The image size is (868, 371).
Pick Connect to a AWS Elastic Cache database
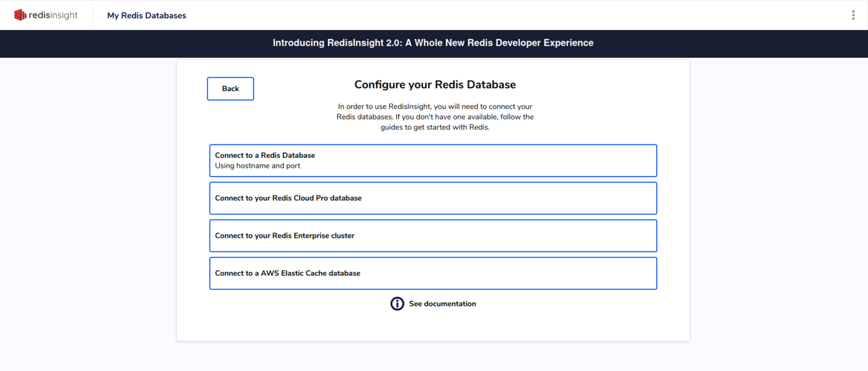pyautogui.click(x=433, y=273)
